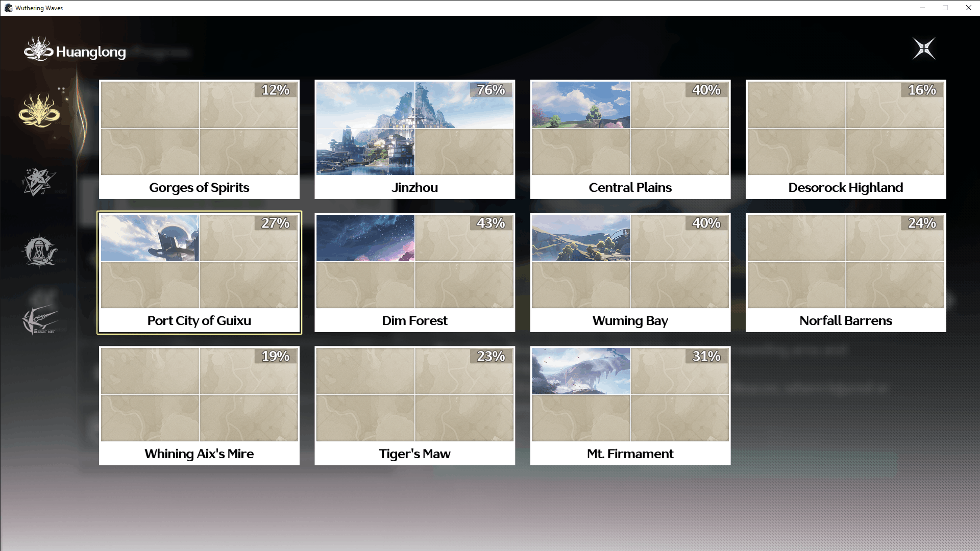
Task: Select the winged region emblem at the sidebar bottom
Action: point(40,320)
